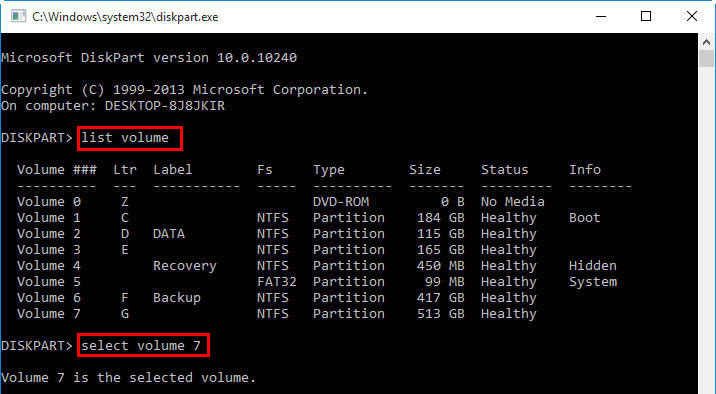Close the diskpart window
The height and width of the screenshot is (394, 716).
tap(692, 16)
